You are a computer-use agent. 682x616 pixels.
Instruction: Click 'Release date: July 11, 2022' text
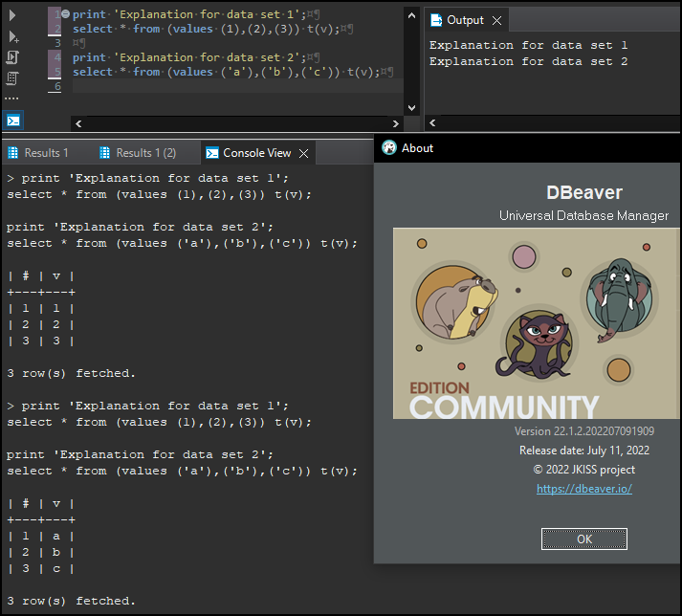click(584, 451)
